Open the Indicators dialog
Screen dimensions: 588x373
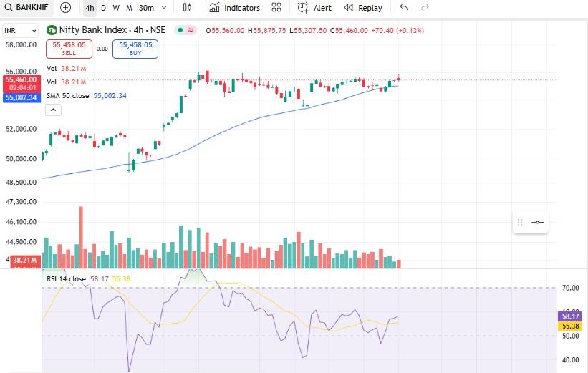pyautogui.click(x=234, y=7)
